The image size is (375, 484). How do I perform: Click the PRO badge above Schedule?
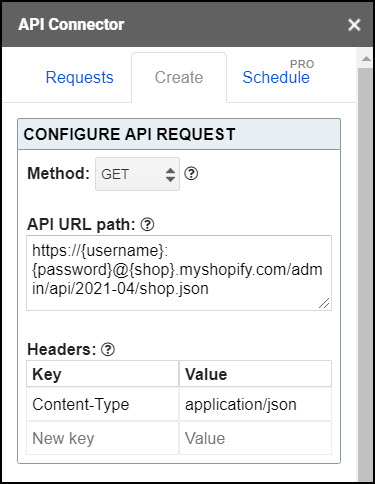[302, 64]
